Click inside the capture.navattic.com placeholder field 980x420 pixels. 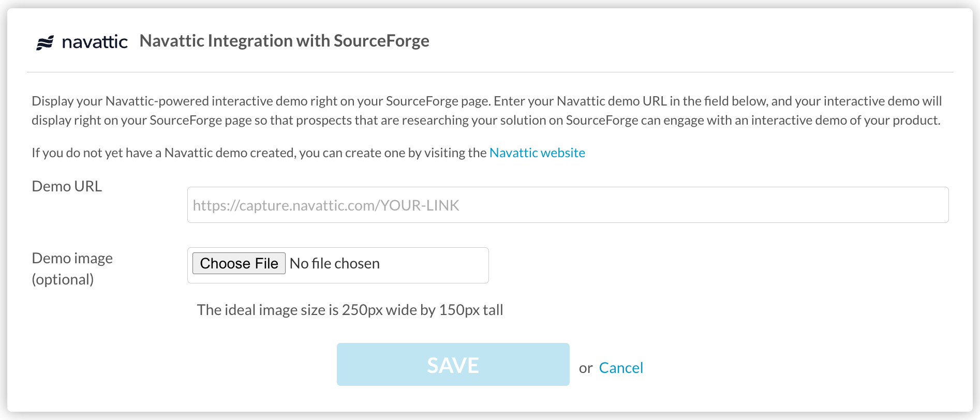click(x=325, y=205)
